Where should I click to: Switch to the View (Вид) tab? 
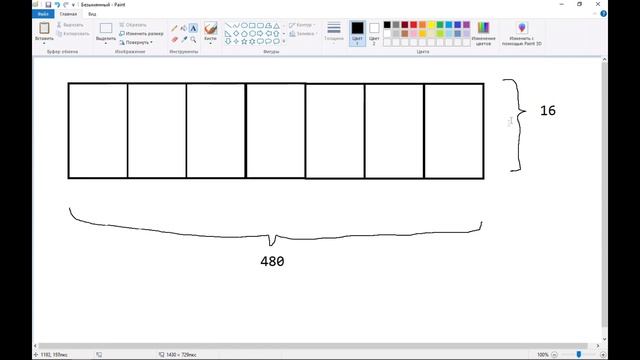92,14
